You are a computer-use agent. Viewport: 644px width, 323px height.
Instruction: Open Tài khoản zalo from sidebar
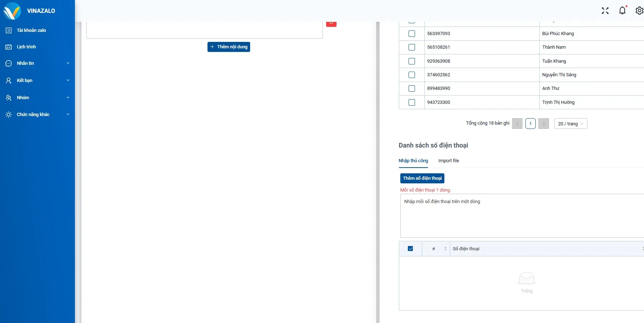coord(31,30)
